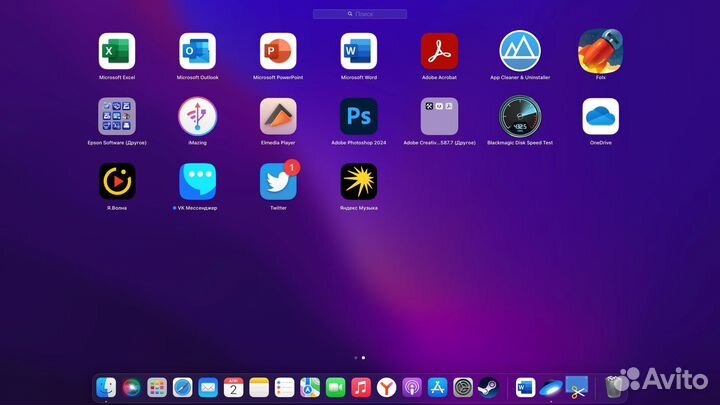This screenshot has height=405, width=720.
Task: Open Music app in the Dock
Action: (361, 388)
